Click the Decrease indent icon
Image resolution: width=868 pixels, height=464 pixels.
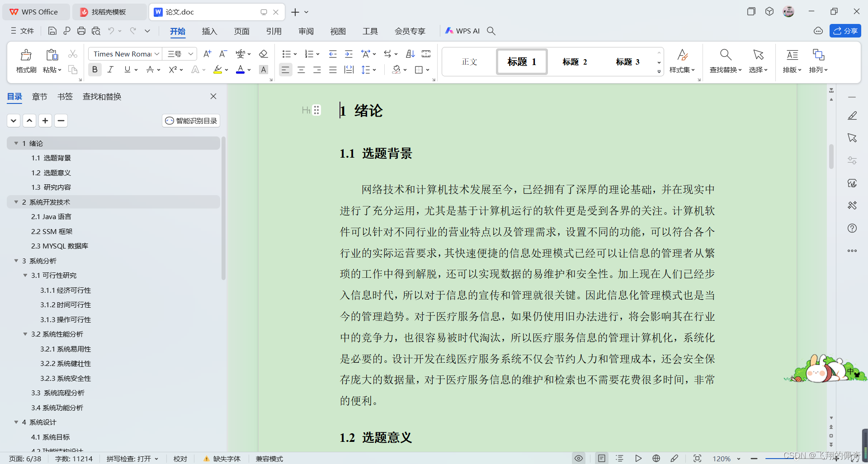[333, 54]
